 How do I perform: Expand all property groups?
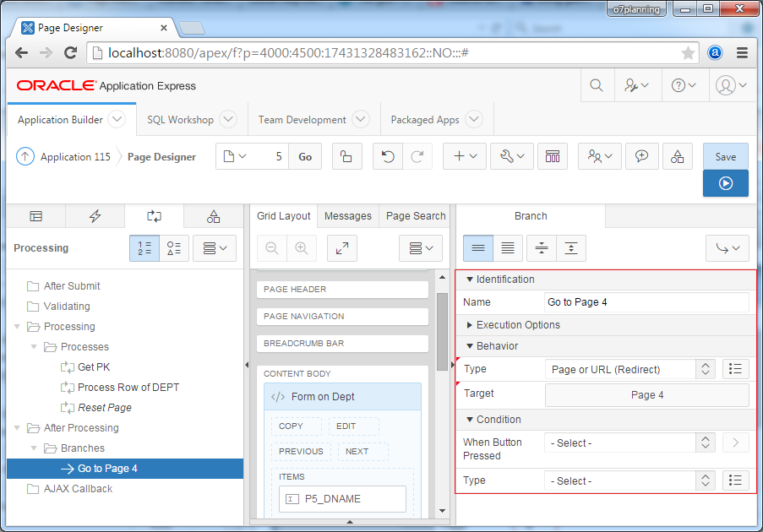[x=571, y=248]
